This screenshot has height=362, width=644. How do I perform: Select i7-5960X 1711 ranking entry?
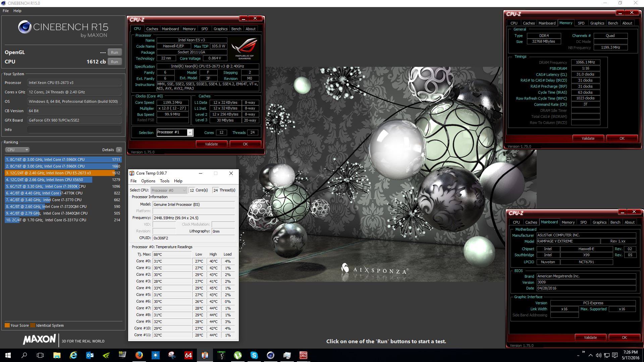coord(63,160)
